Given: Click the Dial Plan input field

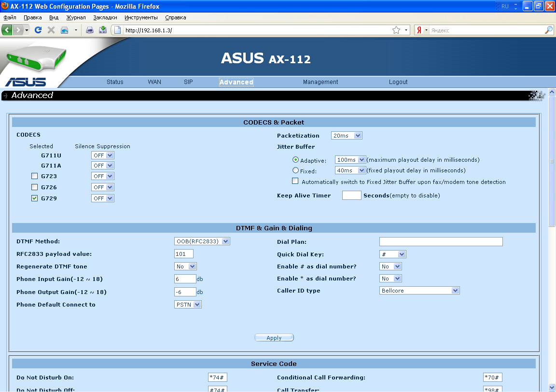Looking at the screenshot, I should click(441, 241).
